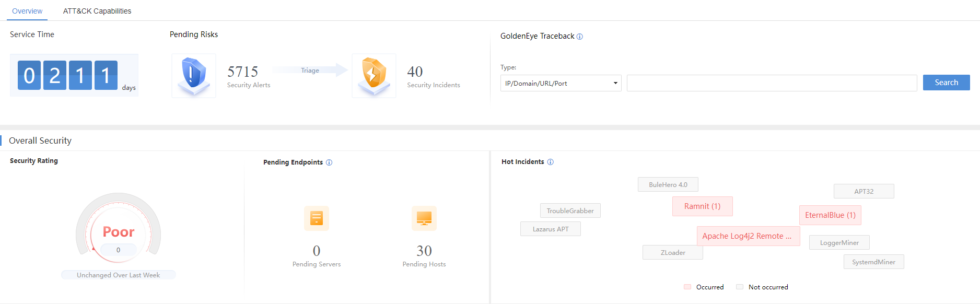Open the 5715 Security Alerts count
Screen dimensions: 980x304
coord(243,72)
